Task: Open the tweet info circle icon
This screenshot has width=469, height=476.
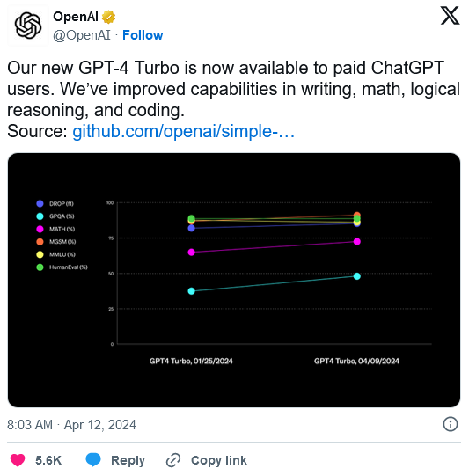Action: pyautogui.click(x=451, y=424)
